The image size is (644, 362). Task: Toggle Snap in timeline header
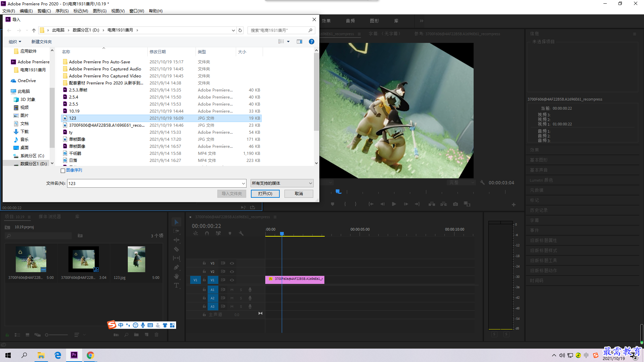tap(207, 233)
